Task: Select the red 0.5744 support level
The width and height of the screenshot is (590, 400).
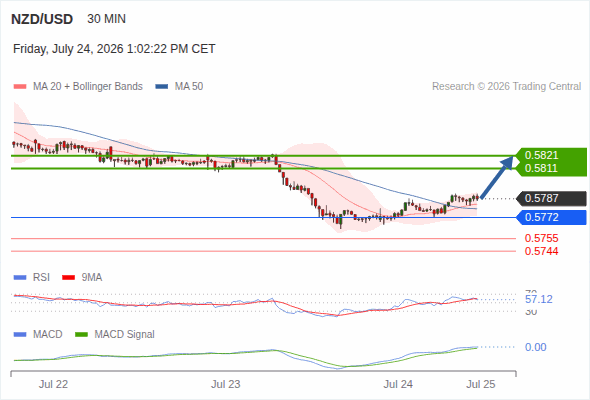Action: [x=541, y=251]
